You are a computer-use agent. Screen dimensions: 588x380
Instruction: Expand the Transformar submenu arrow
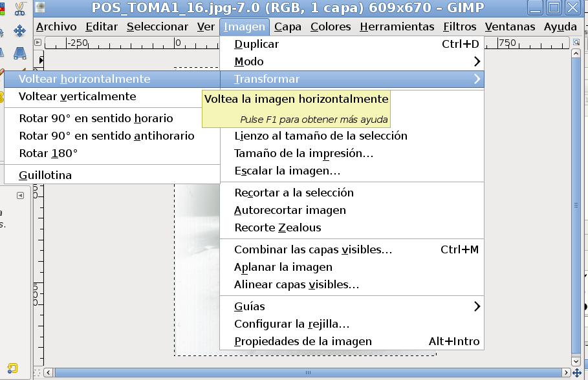[477, 79]
